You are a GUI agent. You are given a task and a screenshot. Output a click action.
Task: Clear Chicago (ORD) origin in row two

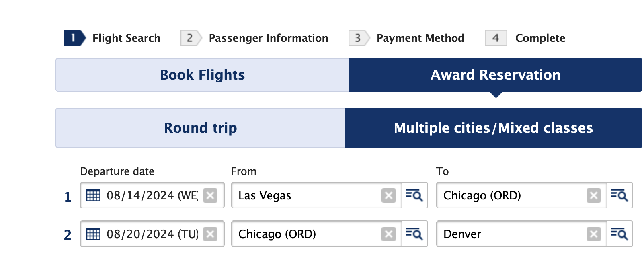click(x=388, y=234)
